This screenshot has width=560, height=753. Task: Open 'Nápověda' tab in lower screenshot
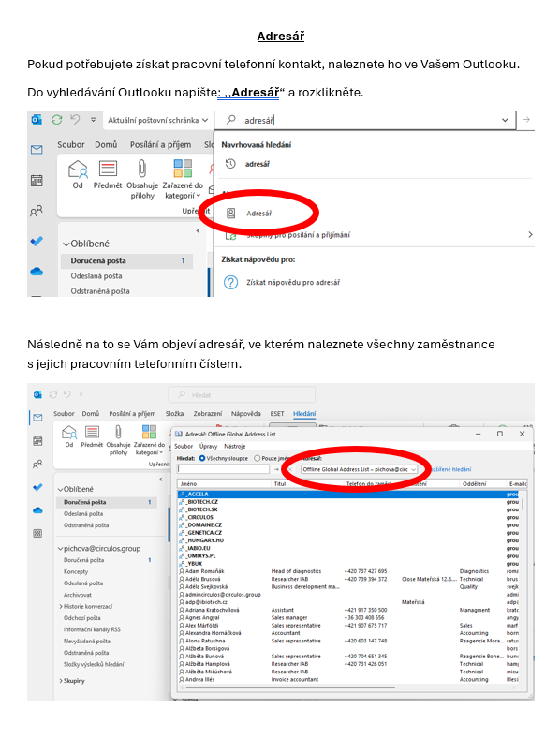[x=246, y=413]
